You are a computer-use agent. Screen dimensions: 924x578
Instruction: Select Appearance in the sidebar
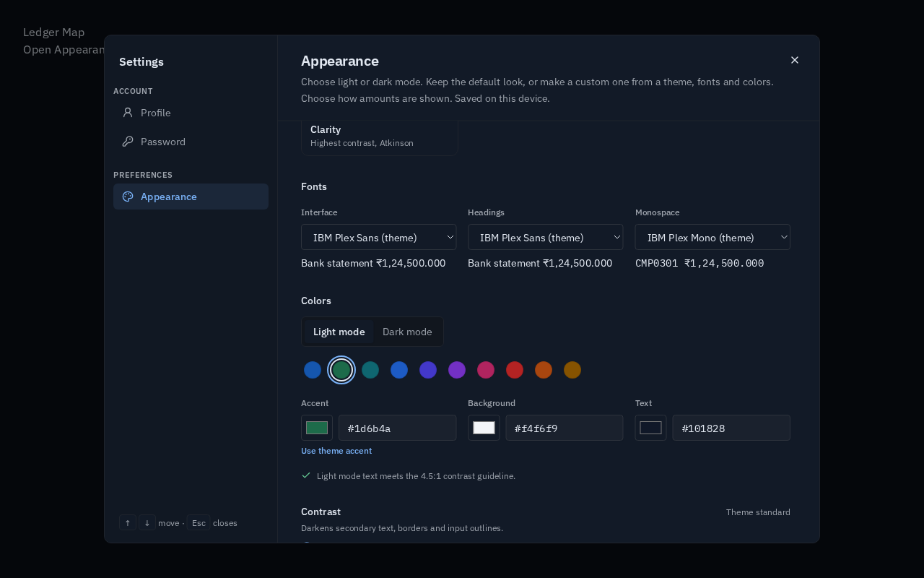click(x=191, y=197)
